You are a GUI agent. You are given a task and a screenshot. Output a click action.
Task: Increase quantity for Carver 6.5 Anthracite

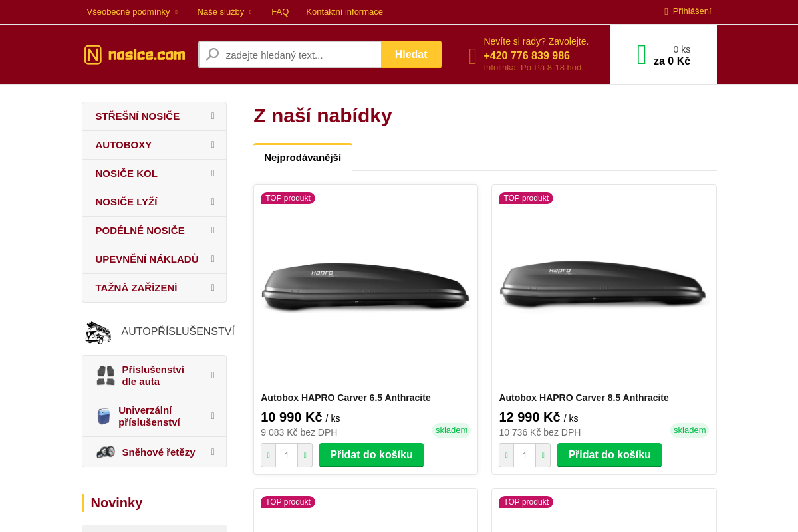pos(305,455)
